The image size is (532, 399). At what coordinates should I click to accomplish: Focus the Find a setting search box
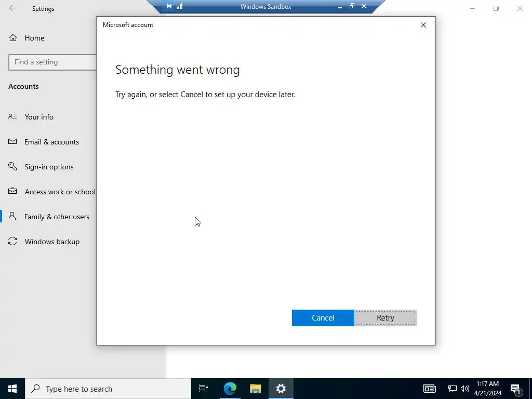52,62
